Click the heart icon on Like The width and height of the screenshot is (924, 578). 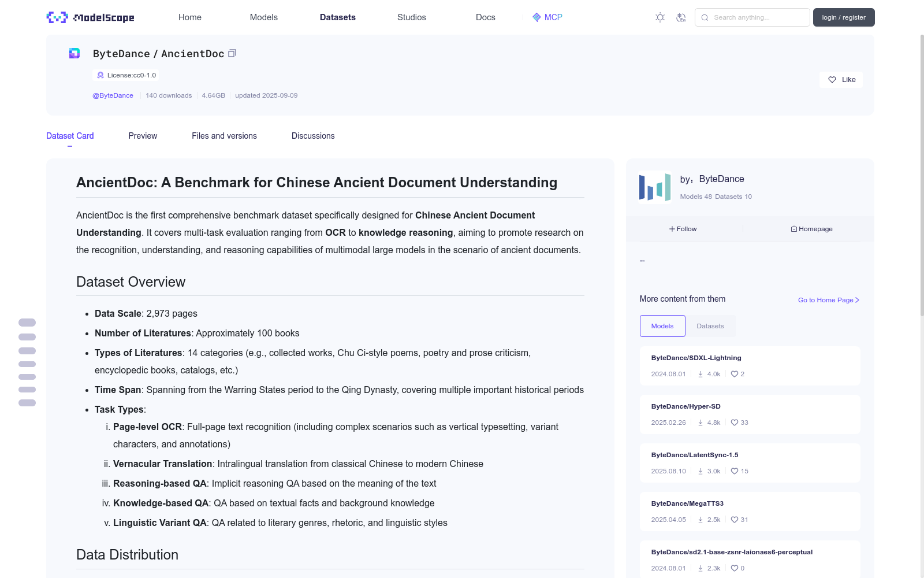pyautogui.click(x=832, y=80)
